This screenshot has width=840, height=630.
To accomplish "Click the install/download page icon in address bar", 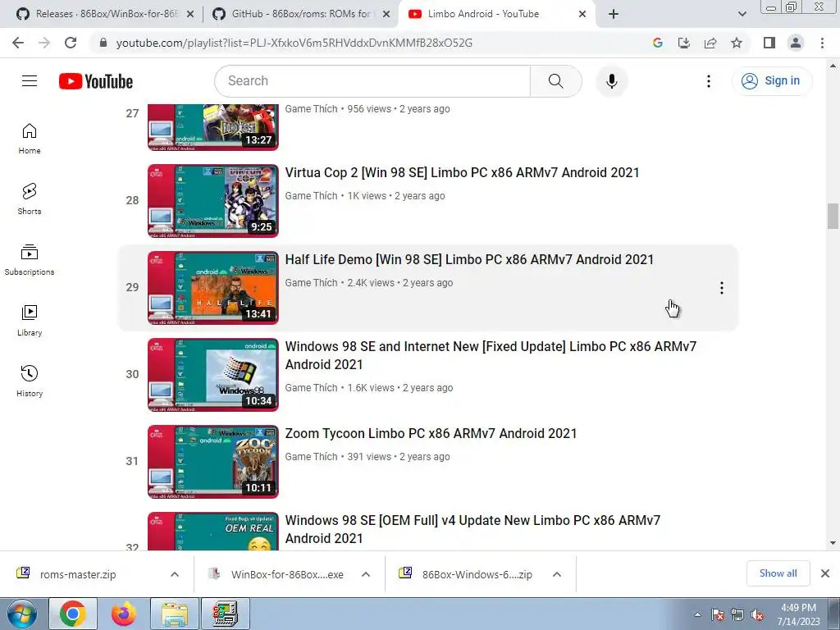I will 684,43.
